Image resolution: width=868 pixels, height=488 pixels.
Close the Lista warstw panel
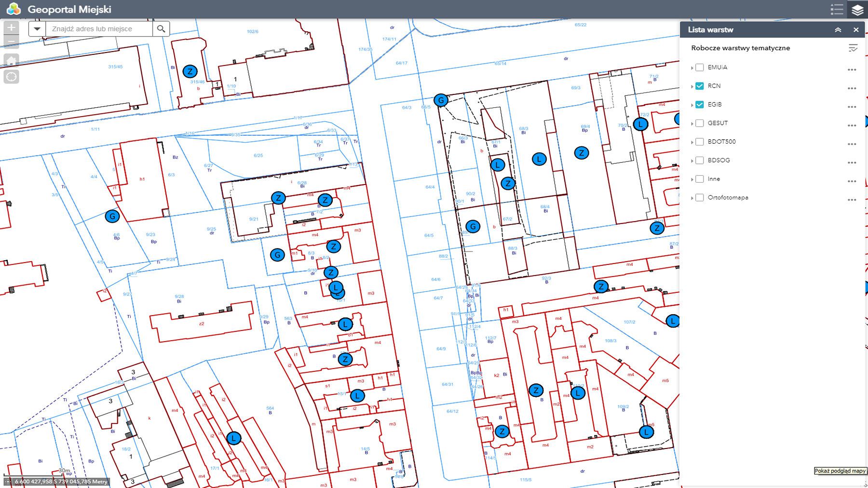coord(856,30)
